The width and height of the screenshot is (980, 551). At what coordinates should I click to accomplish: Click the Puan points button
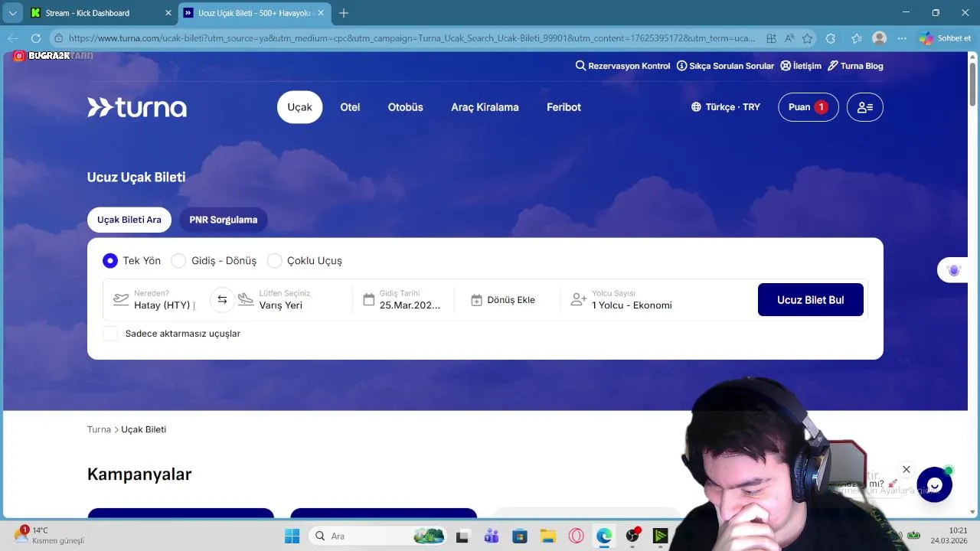pos(808,107)
